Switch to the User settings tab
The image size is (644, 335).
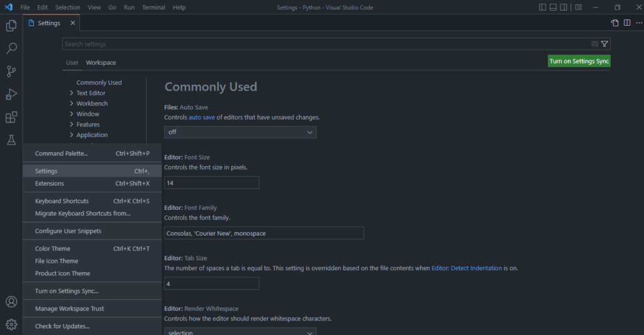[72, 63]
